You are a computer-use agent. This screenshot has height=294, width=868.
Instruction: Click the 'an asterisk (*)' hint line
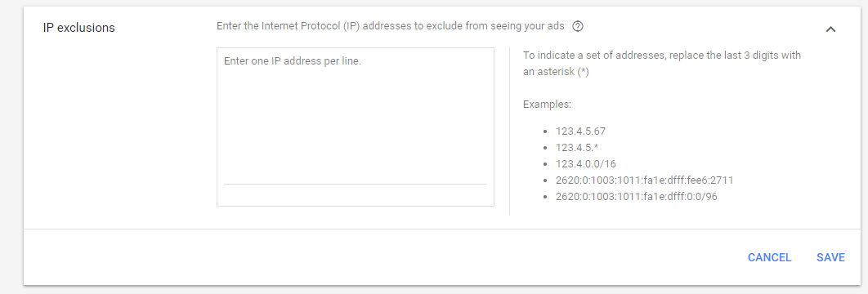tap(556, 72)
